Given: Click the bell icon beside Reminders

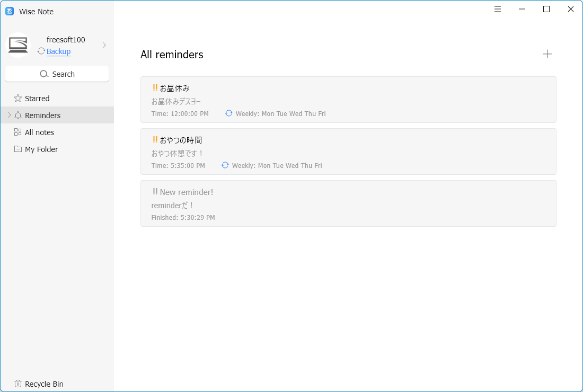Looking at the screenshot, I should pyautogui.click(x=18, y=115).
